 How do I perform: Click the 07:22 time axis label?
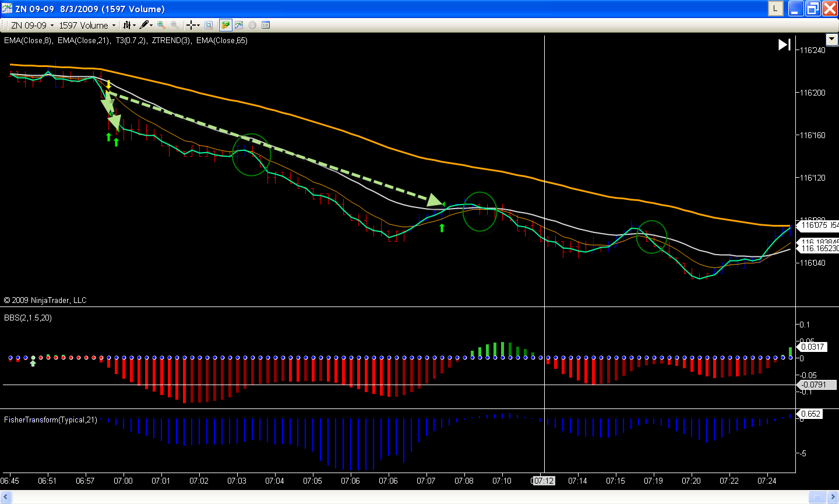[x=729, y=481]
